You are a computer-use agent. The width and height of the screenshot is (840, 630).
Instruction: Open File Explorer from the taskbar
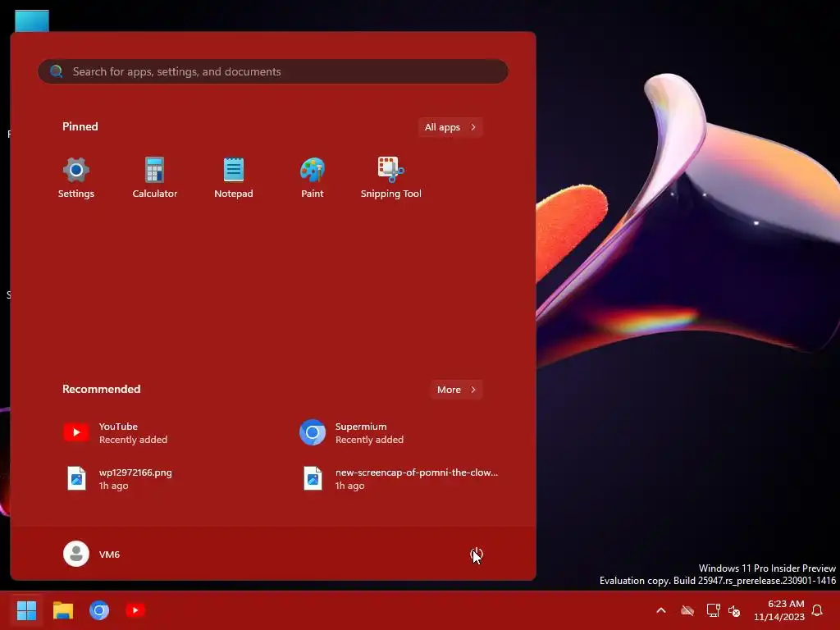pos(62,610)
